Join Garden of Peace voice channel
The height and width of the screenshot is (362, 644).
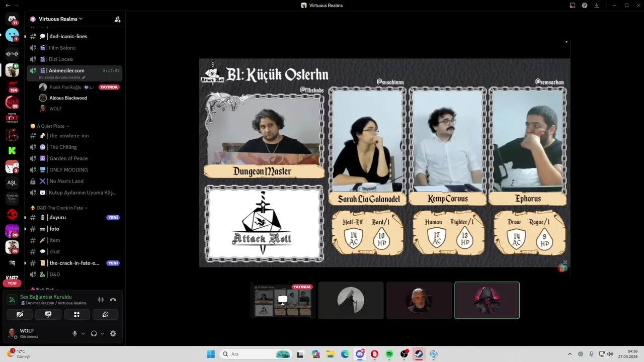[x=74, y=158]
